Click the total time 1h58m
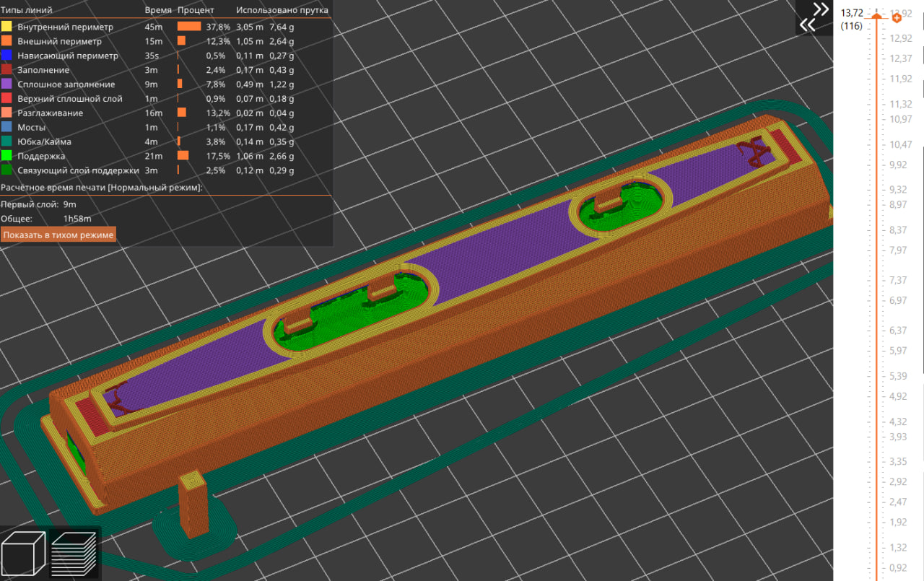924x581 pixels. coord(77,219)
